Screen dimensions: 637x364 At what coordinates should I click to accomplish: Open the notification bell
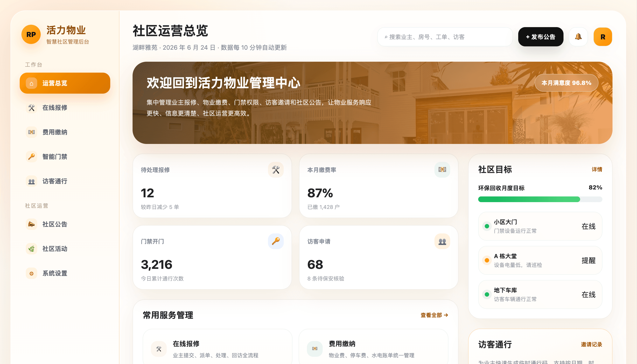[x=578, y=37]
